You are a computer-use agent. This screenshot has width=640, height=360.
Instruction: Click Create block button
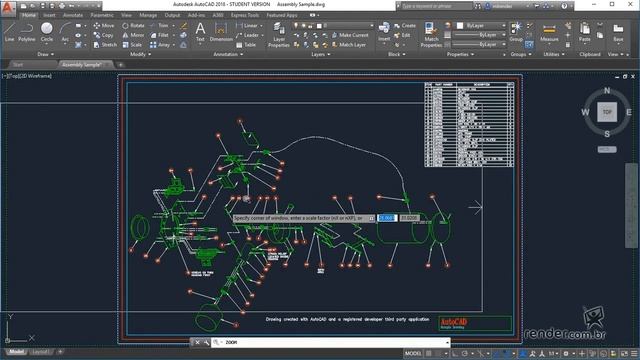point(405,25)
